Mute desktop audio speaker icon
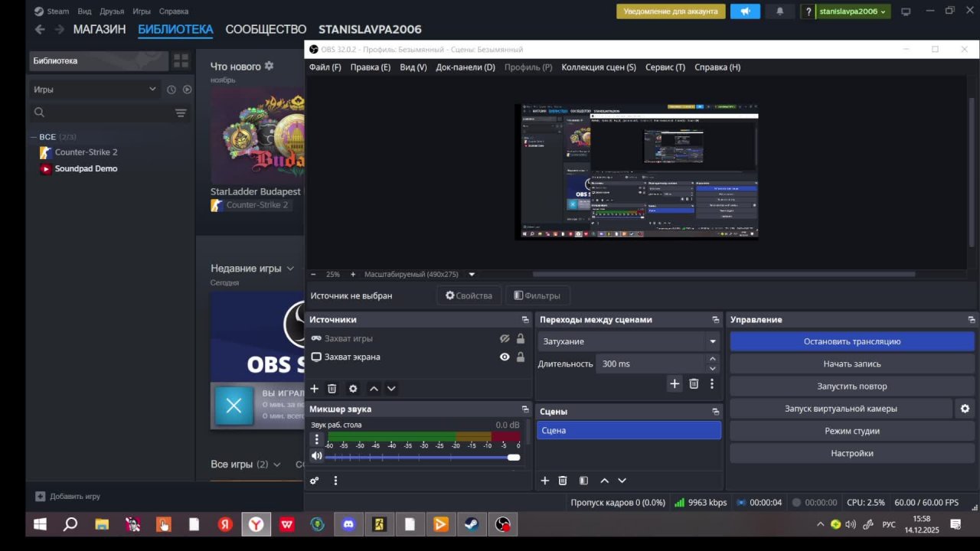 click(317, 456)
